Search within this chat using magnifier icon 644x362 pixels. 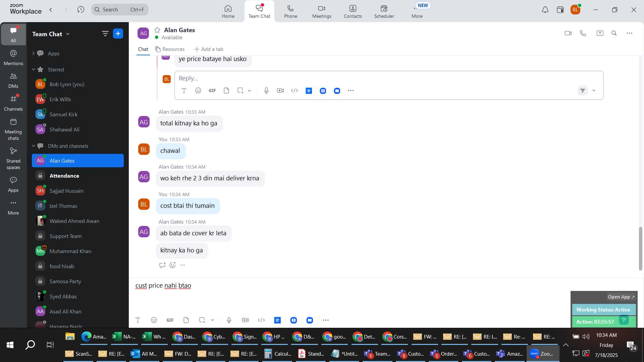click(x=614, y=33)
